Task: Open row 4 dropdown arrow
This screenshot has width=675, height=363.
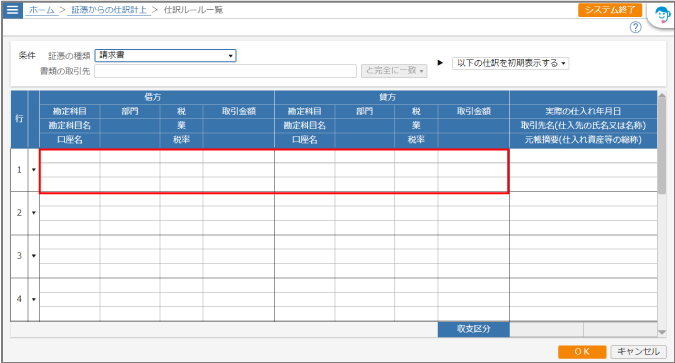Action: tap(34, 299)
